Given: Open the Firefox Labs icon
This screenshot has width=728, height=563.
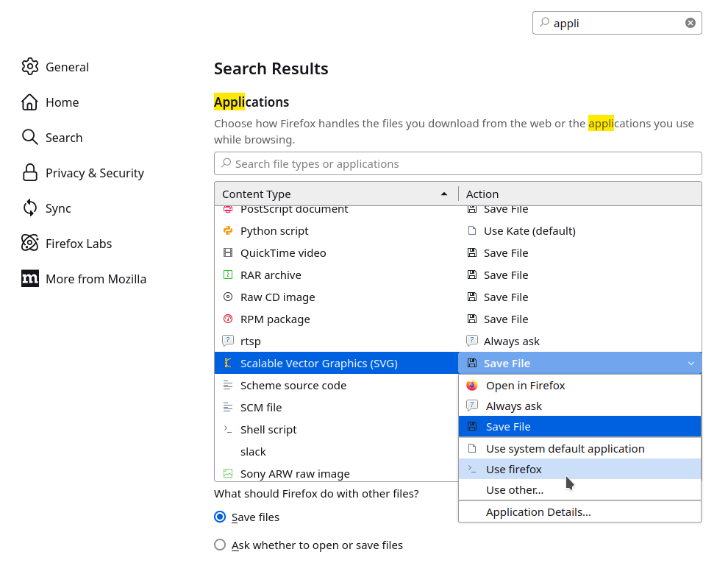Looking at the screenshot, I should pyautogui.click(x=29, y=244).
